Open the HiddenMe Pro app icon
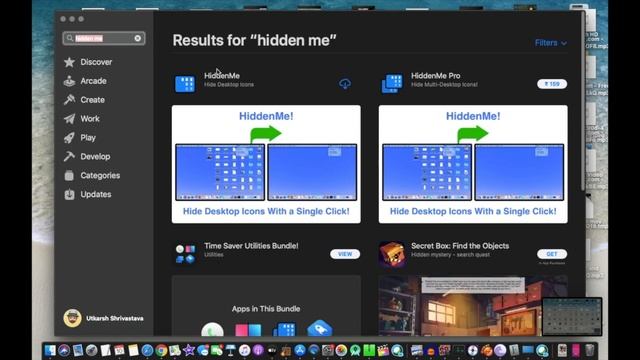This screenshot has width=640, height=360. pos(392,83)
